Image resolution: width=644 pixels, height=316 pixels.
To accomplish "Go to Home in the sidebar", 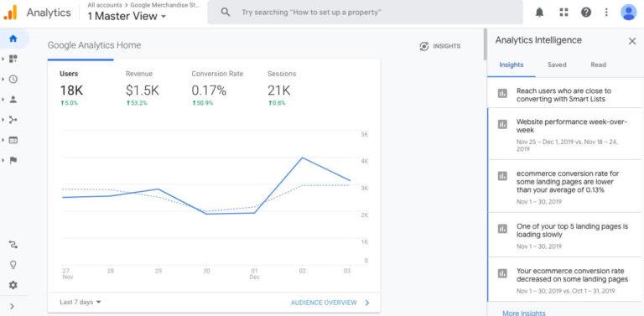I will pos(13,39).
